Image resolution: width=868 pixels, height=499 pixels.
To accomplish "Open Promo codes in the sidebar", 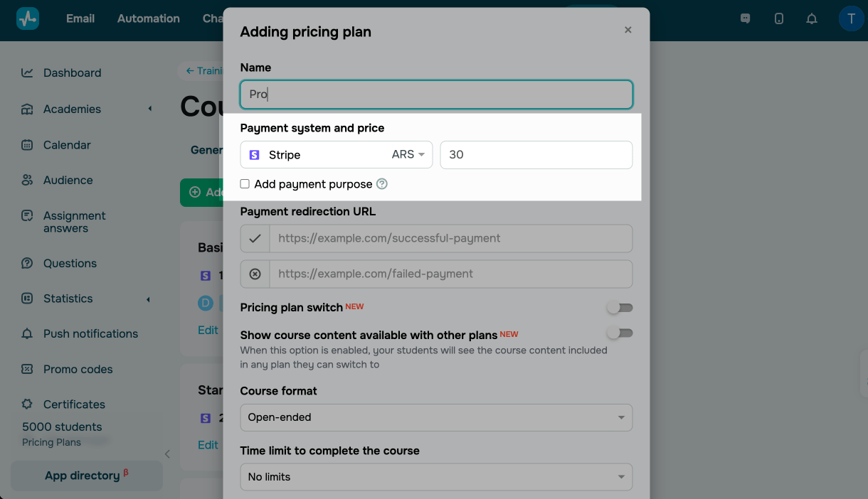I will click(x=78, y=369).
